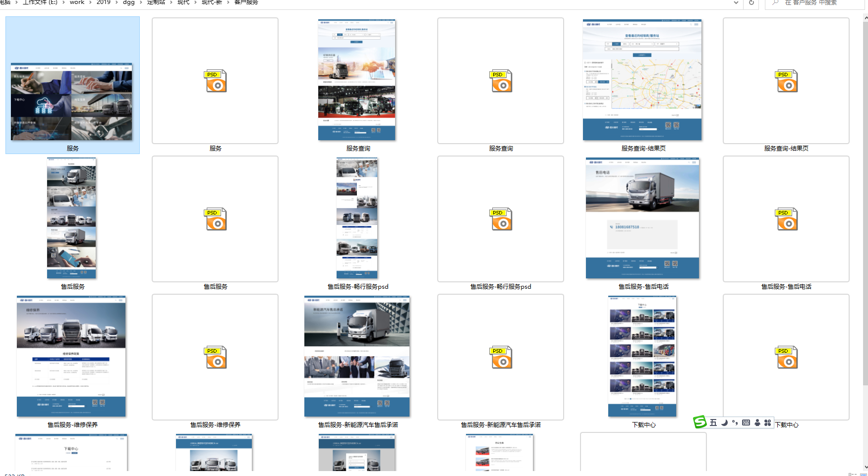Toggle Sogou Wubi input mode (五)
The image size is (868, 476).
coord(713,423)
